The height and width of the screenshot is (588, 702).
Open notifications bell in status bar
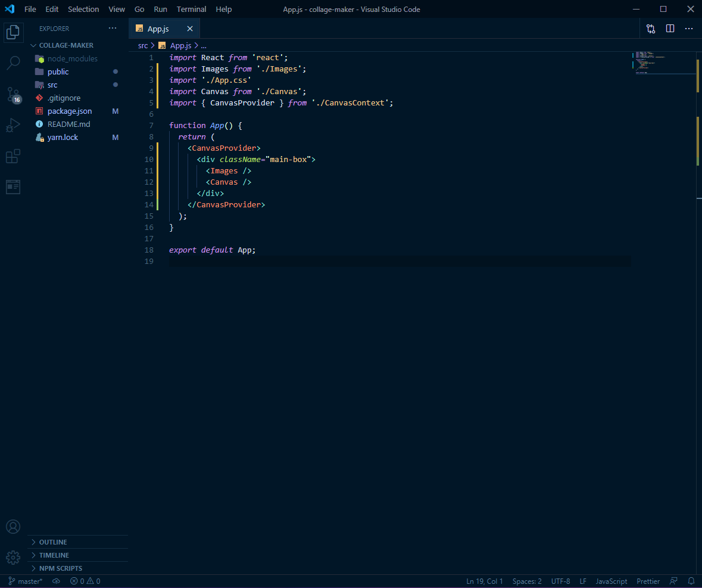(691, 581)
